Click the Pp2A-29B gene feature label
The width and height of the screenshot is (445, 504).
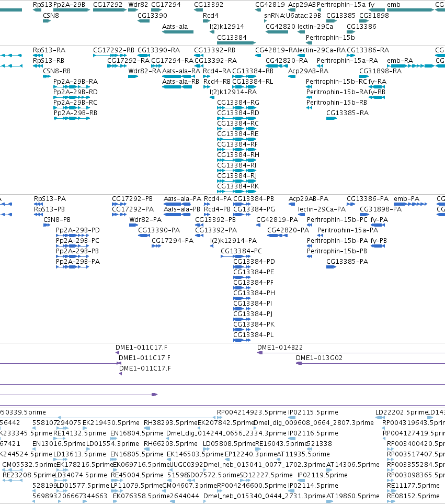pyautogui.click(x=70, y=5)
